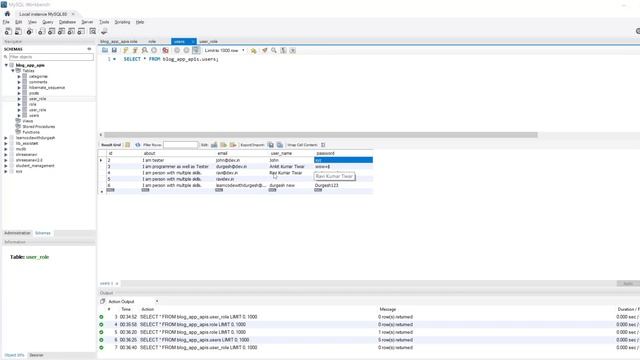The image size is (640, 360).
Task: Click the copy action output icon
Action: coord(102,301)
